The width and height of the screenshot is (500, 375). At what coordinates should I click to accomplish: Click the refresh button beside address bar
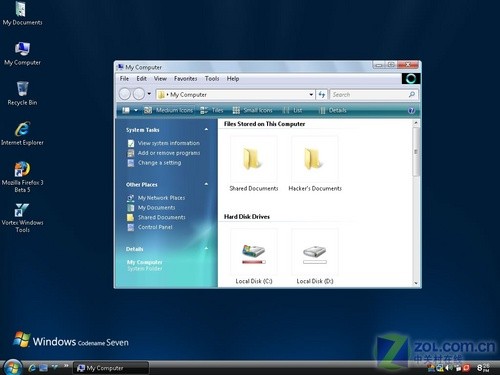(322, 95)
